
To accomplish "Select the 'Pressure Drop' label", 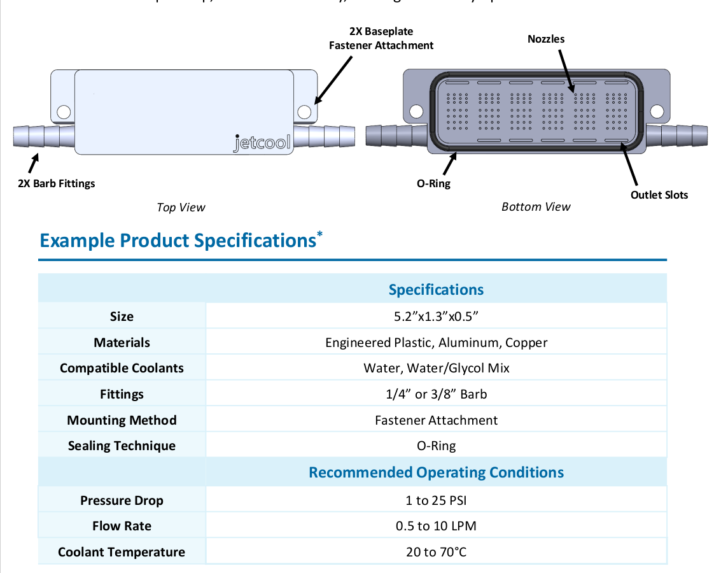I will [x=122, y=500].
